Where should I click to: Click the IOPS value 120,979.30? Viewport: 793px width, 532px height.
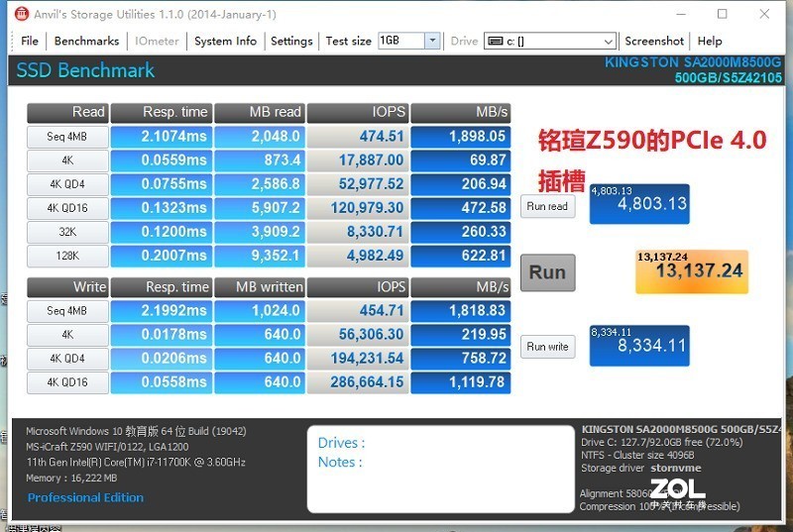(x=357, y=208)
